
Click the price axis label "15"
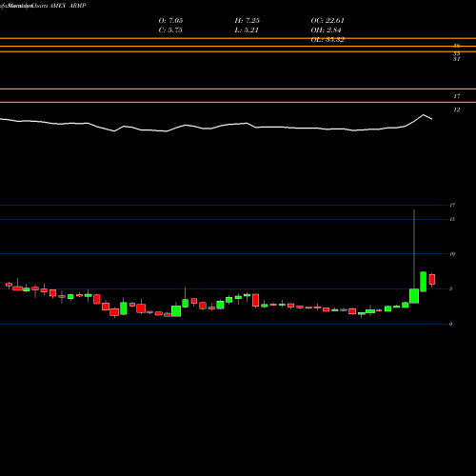452,219
